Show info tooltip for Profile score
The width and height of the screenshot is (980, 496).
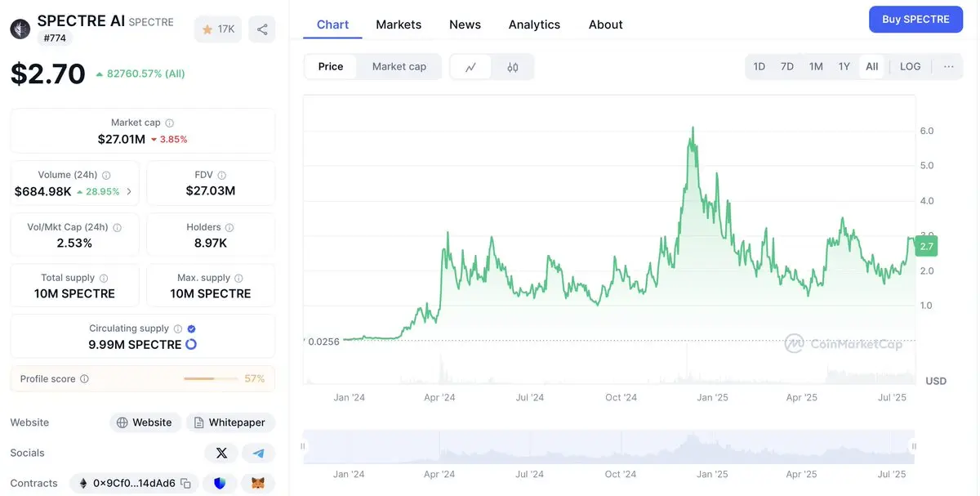coord(84,379)
